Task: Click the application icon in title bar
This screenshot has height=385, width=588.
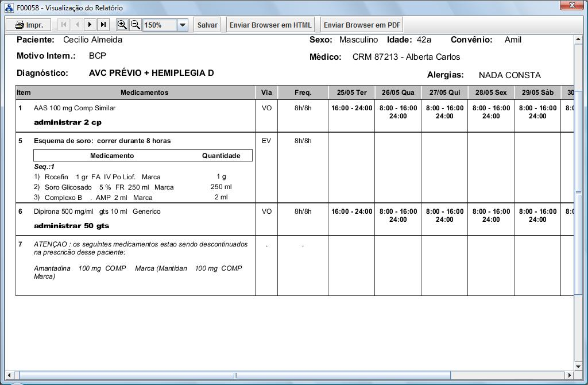Action: click(9, 8)
